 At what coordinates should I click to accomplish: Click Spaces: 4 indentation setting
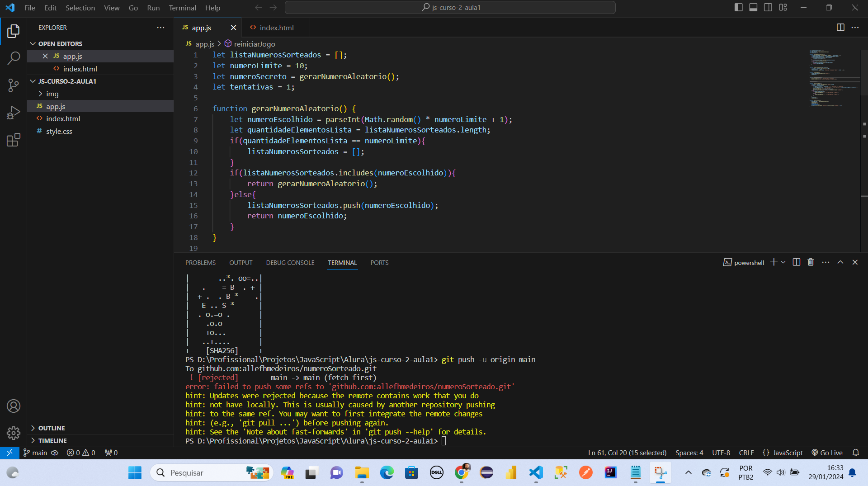tap(689, 453)
